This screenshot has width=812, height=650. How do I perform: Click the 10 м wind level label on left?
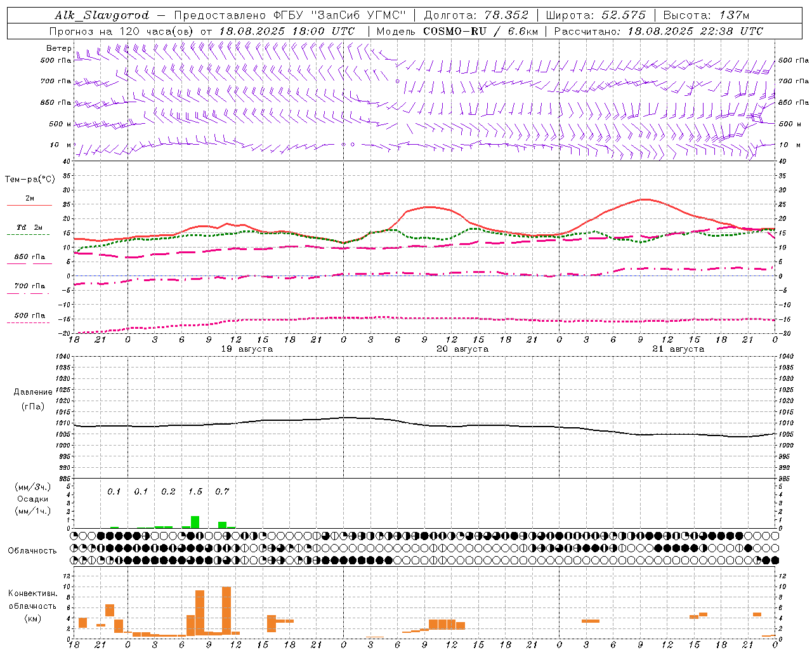pos(60,145)
